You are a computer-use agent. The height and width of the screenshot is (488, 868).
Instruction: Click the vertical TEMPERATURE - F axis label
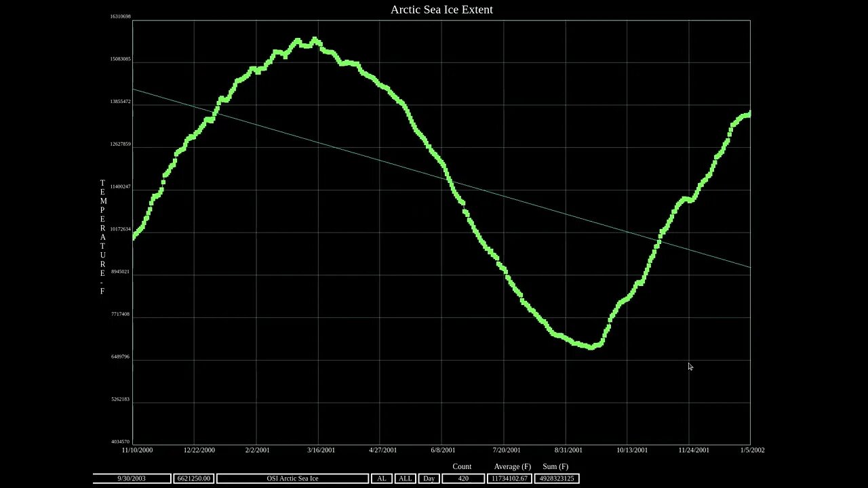[103, 237]
